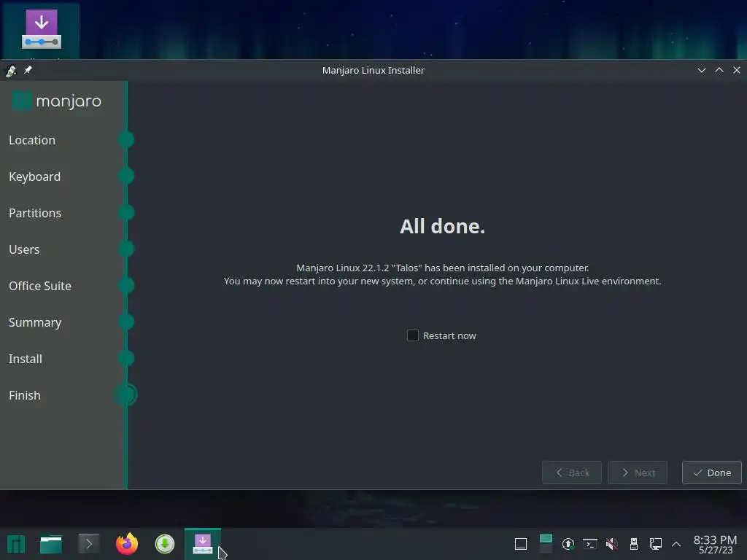Viewport: 747px width, 560px height.
Task: Minimize the Manjaro Linux Installer window
Action: pyautogui.click(x=702, y=70)
